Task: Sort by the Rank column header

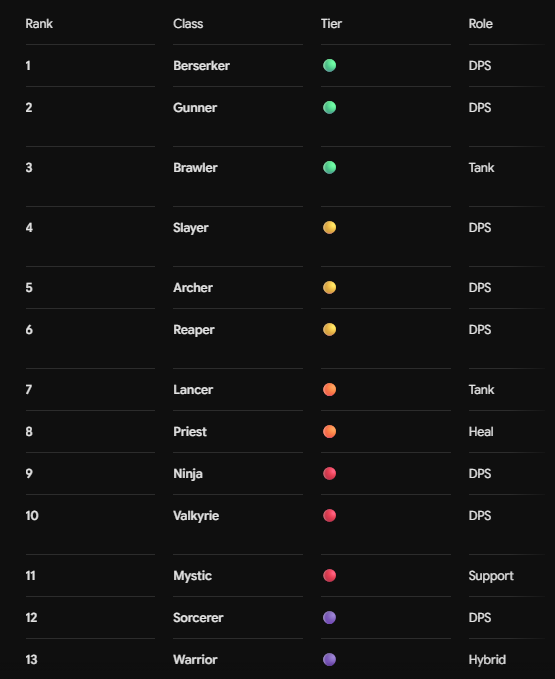Action: click(x=39, y=23)
